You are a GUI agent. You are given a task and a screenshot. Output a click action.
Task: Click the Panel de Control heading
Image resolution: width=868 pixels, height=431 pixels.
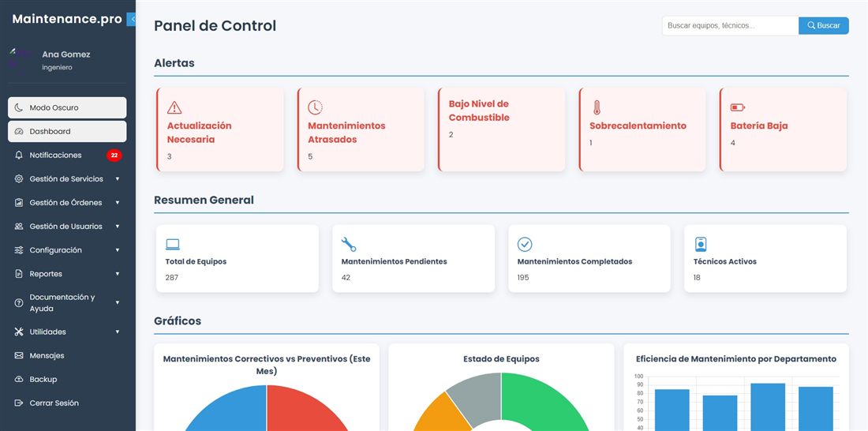(x=215, y=25)
